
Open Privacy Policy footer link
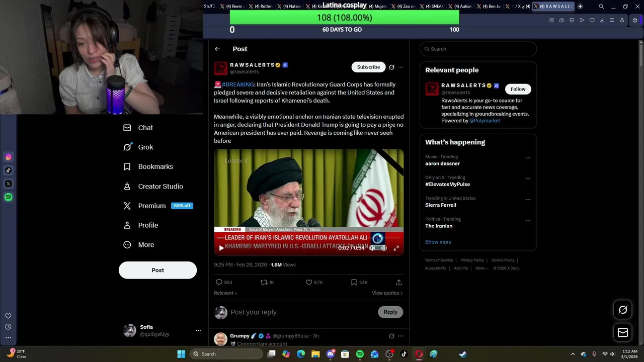click(x=472, y=260)
